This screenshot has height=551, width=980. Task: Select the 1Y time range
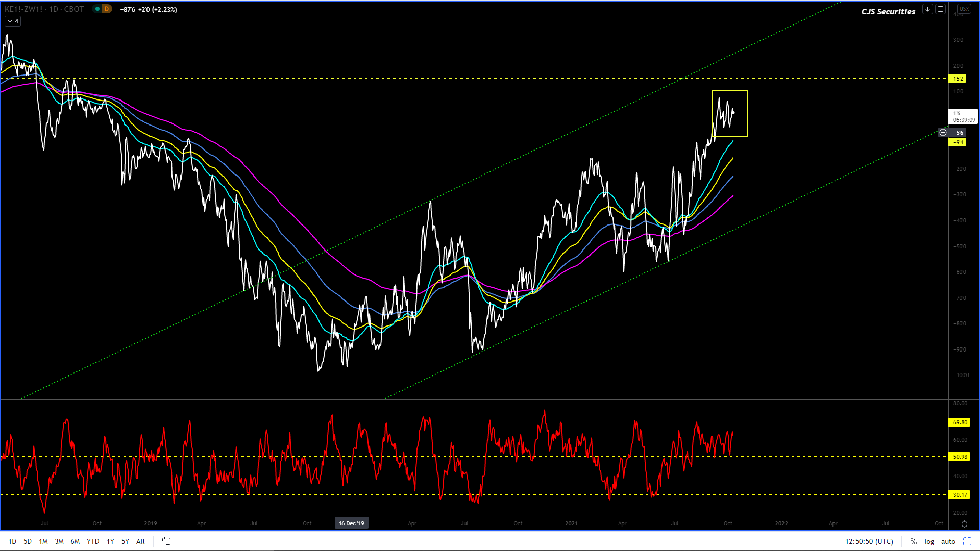pos(110,541)
